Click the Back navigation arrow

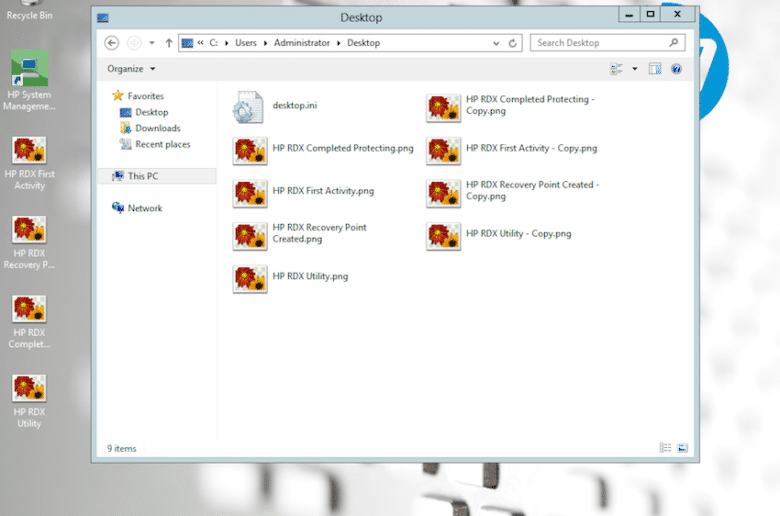(x=111, y=43)
